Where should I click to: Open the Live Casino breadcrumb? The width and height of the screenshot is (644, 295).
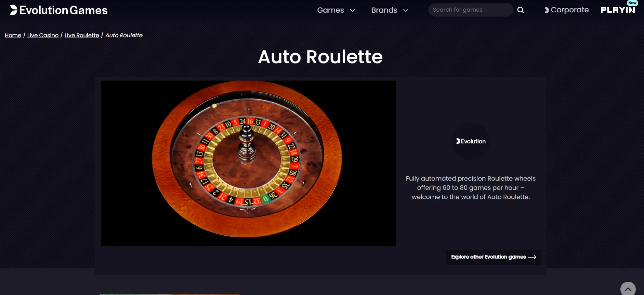point(43,35)
